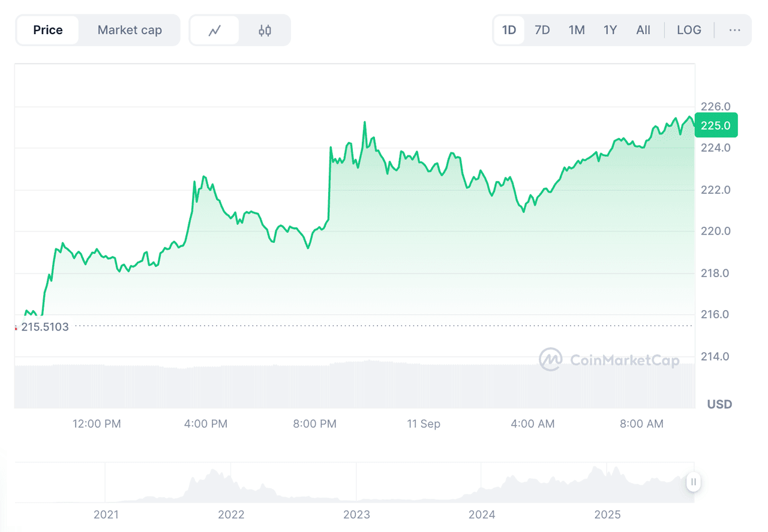Open the three-dot more options menu
This screenshot has width=768, height=532.
click(x=734, y=30)
